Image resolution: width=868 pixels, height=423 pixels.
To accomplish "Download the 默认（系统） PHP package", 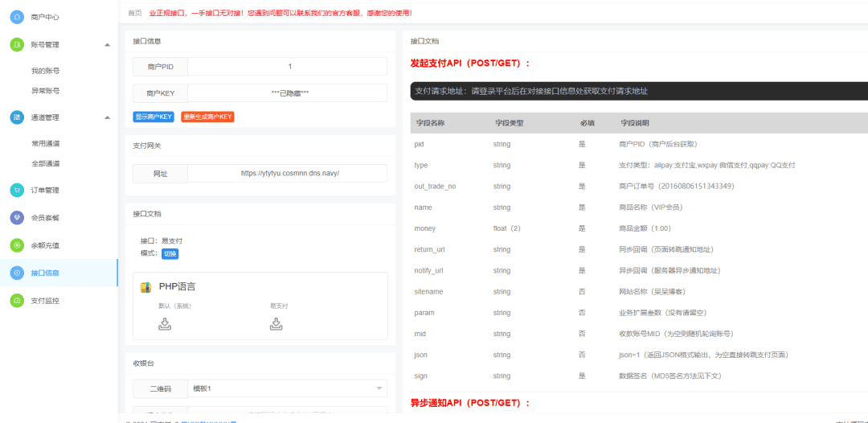I will 165,324.
